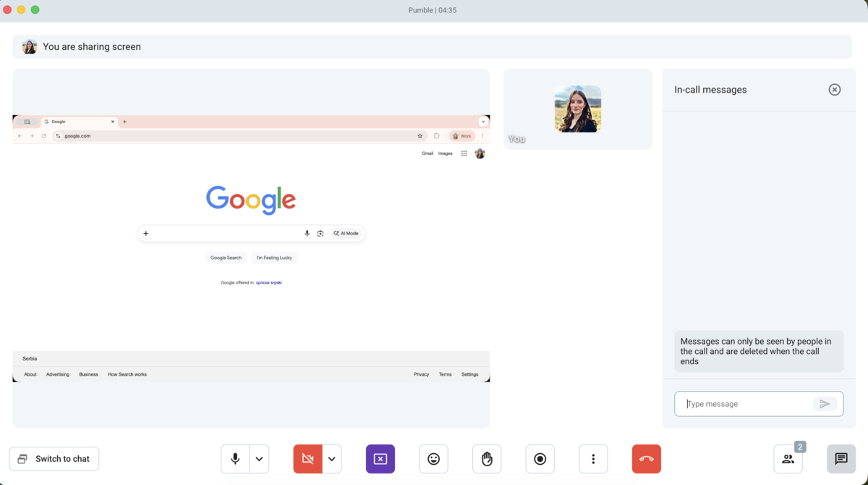The image size is (868, 485).
Task: Toggle the in-call messages chat icon
Action: point(841,459)
